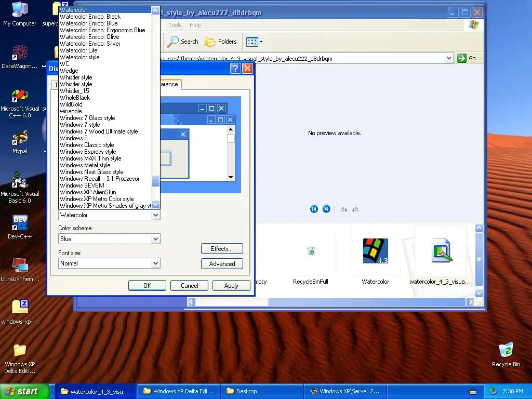This screenshot has width=532, height=399.
Task: Open the Views button in Explorer toolbar
Action: point(252,42)
